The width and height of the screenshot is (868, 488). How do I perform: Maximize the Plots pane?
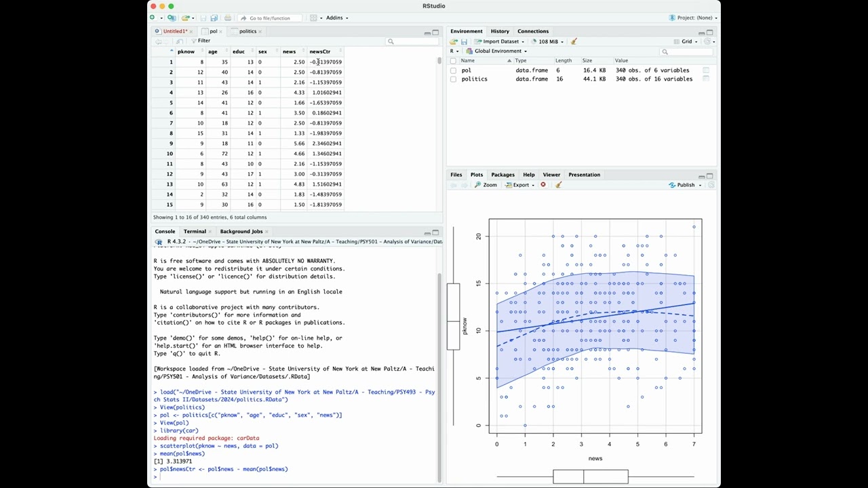(710, 176)
